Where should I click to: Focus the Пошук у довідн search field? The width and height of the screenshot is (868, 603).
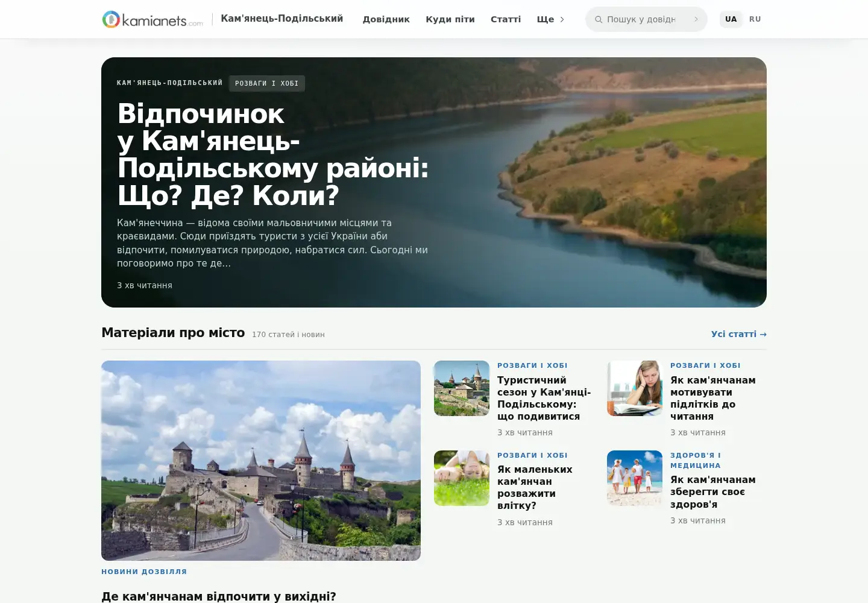646,19
